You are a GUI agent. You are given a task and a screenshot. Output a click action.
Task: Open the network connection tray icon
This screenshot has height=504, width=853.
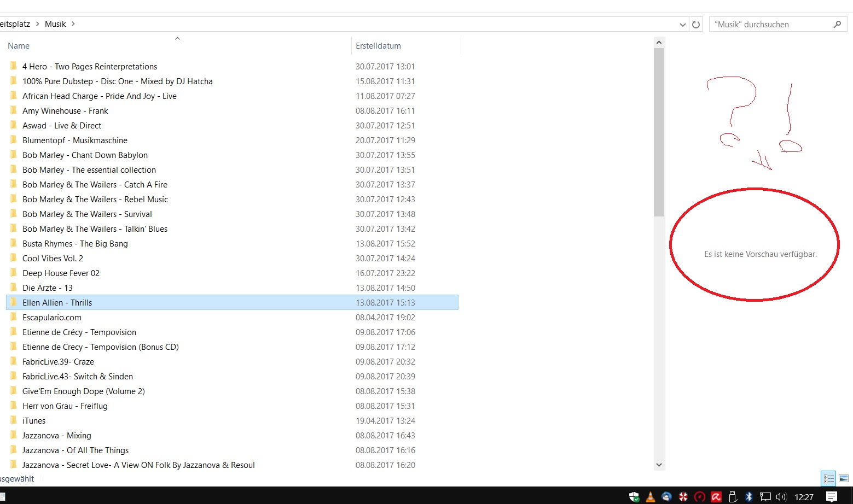point(765,497)
